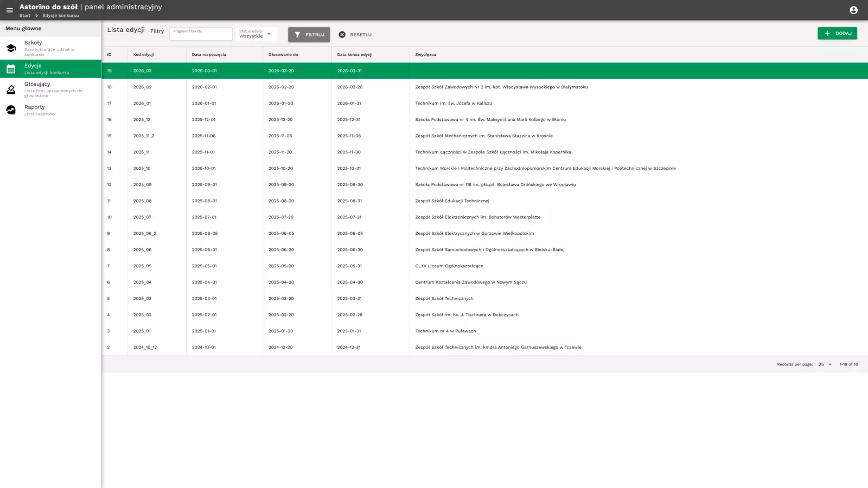Click the plus icon on DODAJ button
868x488 pixels.
tap(827, 33)
